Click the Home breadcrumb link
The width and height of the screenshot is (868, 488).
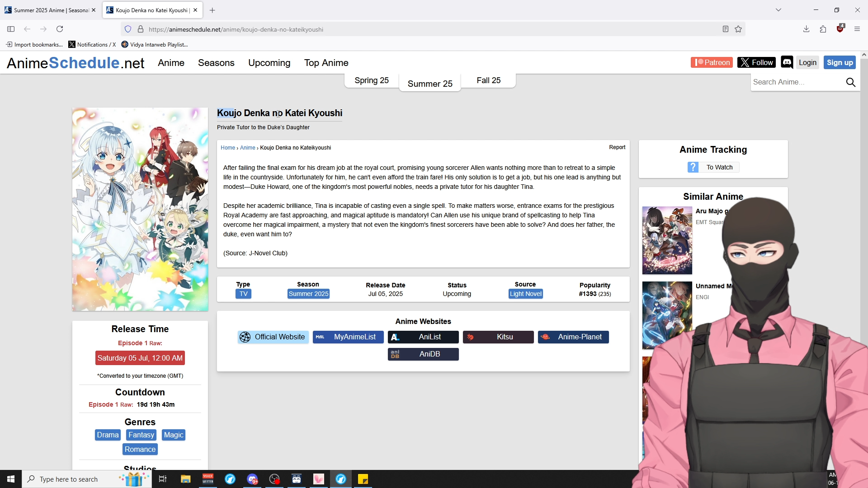228,148
